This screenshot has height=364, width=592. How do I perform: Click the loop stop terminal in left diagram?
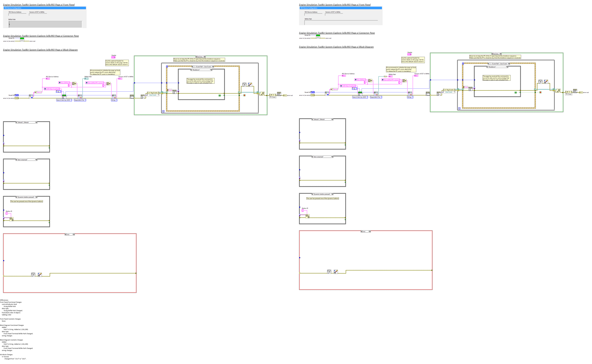244,95
